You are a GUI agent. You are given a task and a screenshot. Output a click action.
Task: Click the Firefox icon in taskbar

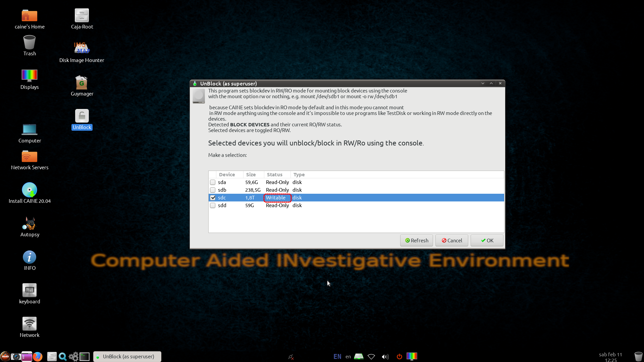pos(38,357)
